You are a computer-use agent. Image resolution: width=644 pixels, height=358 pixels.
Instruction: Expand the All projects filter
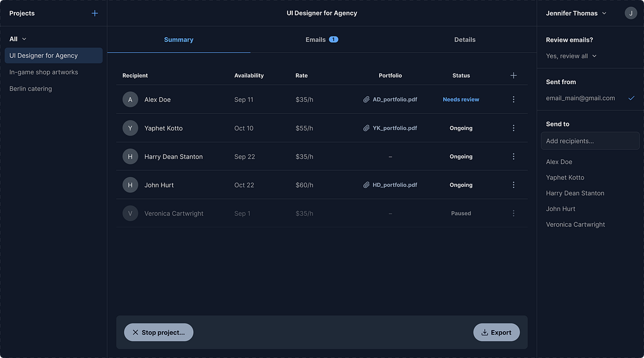(x=18, y=39)
